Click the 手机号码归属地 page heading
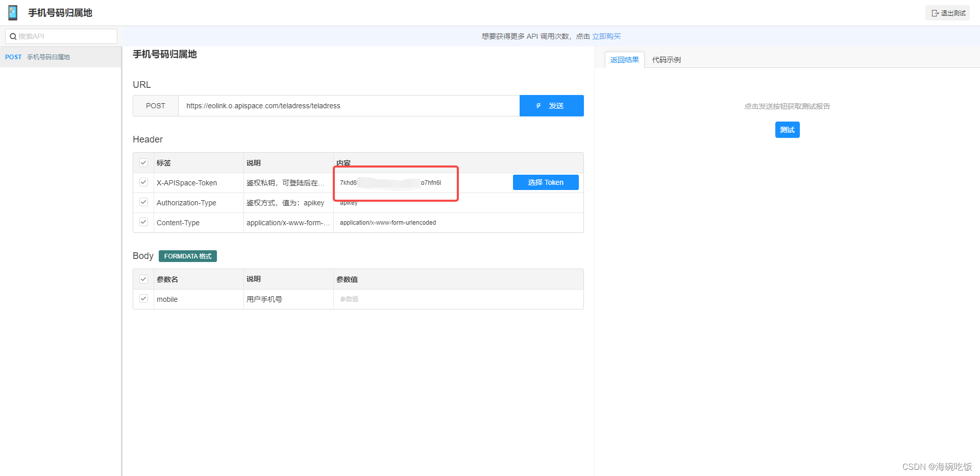Screen dimensions: 980x476 (x=165, y=54)
